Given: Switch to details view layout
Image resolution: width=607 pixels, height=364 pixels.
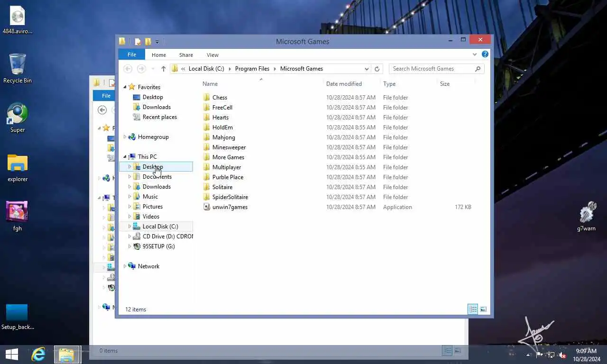Looking at the screenshot, I should (x=473, y=309).
